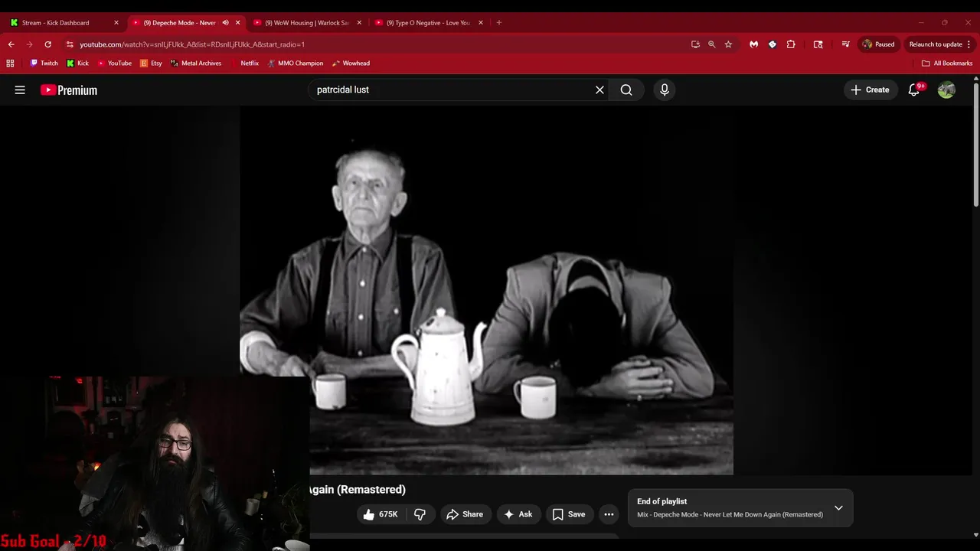
Task: View site information in address bar
Action: pos(70,44)
